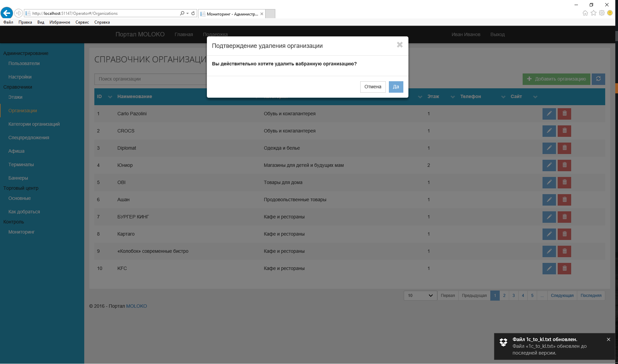The height and width of the screenshot is (364, 618).
Task: Click trash icon for OBI row
Action: [x=564, y=183]
